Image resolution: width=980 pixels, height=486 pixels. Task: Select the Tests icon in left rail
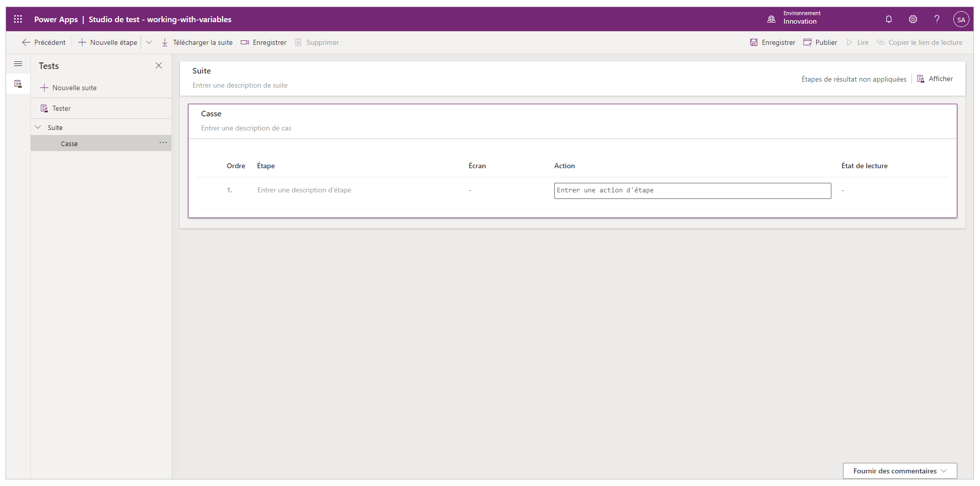[x=18, y=84]
